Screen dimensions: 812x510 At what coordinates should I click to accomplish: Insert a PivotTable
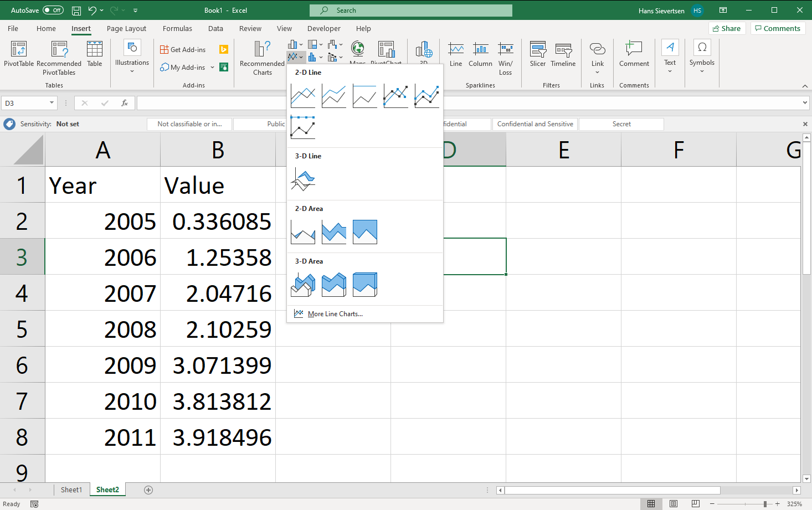point(19,54)
